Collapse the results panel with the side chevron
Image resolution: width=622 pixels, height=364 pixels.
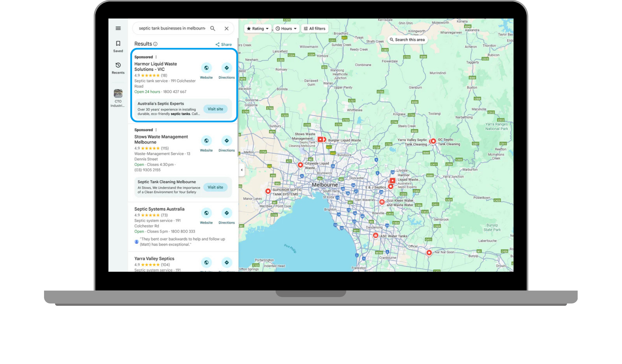point(241,170)
